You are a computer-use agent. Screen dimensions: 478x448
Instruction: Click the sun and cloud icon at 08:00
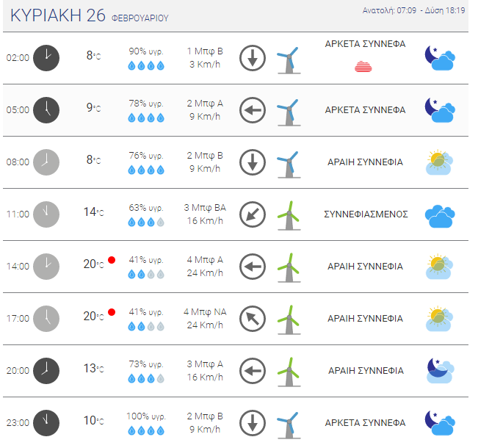[441, 162]
